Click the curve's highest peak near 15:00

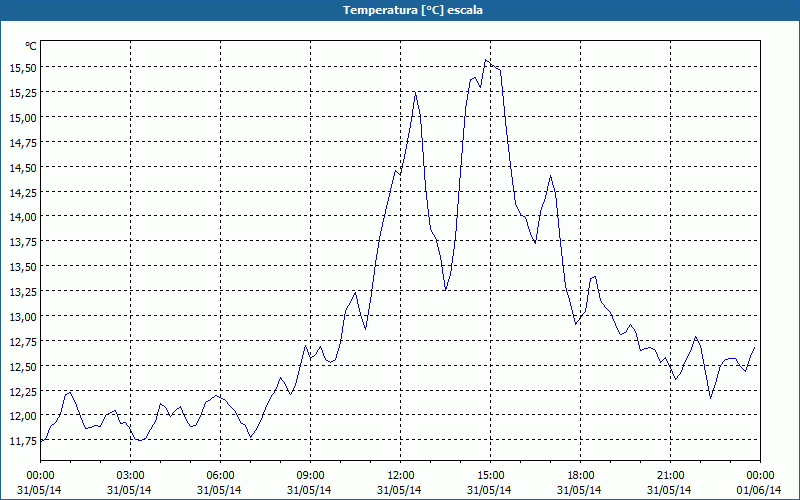pyautogui.click(x=486, y=60)
